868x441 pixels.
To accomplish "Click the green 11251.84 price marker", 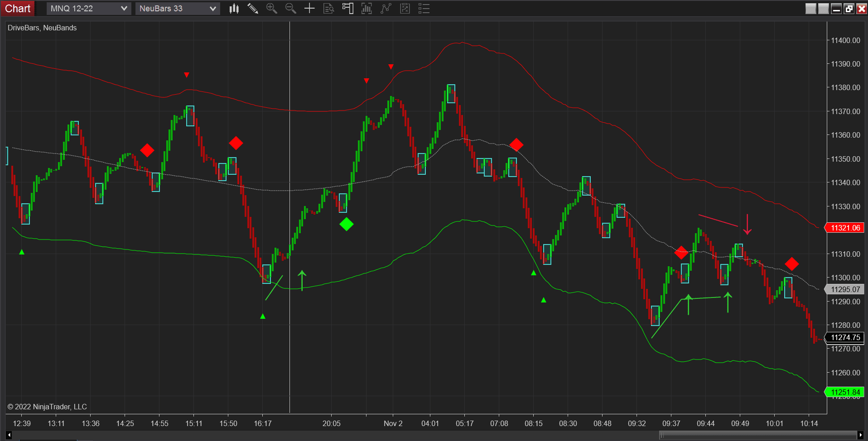I will point(844,392).
